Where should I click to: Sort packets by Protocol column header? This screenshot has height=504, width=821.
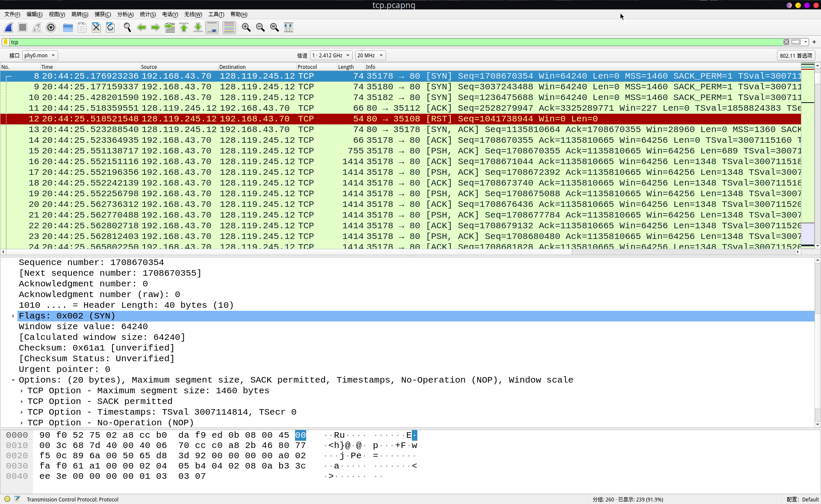pos(316,67)
